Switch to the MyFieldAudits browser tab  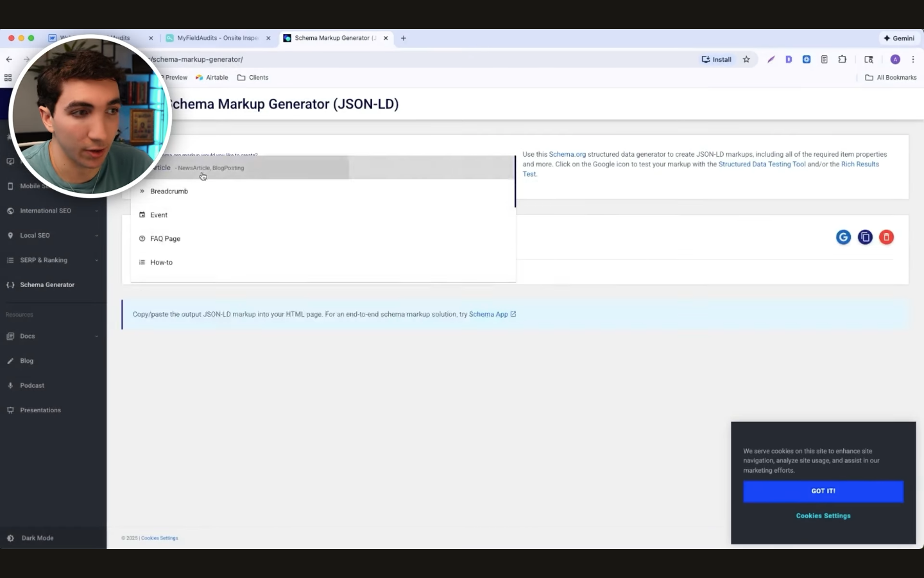[218, 38]
